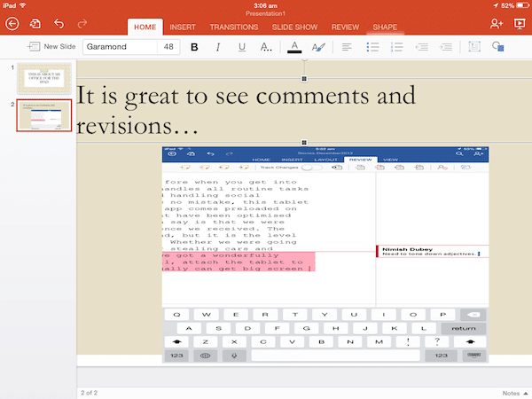Increase the indent level
This screenshot has width=532, height=399.
coord(445,47)
